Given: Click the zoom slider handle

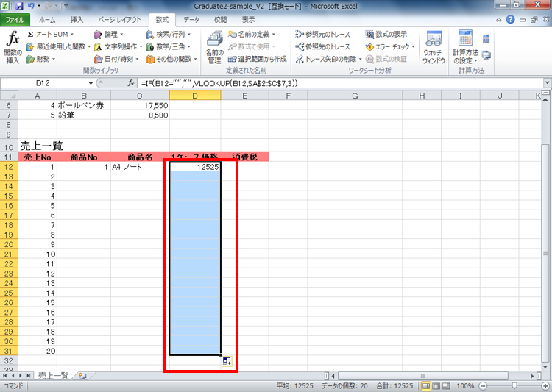Looking at the screenshot, I should point(514,386).
